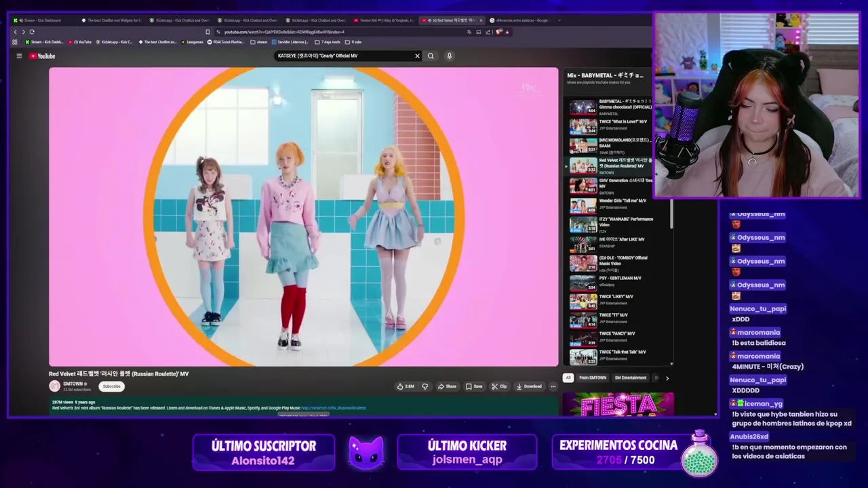
Task: Switch to The best ChatBot and Widgets tab
Action: (x=112, y=20)
